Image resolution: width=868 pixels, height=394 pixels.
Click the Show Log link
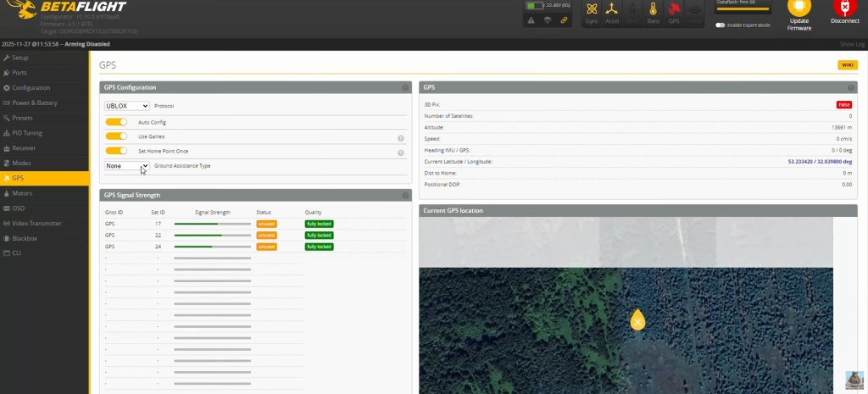852,44
